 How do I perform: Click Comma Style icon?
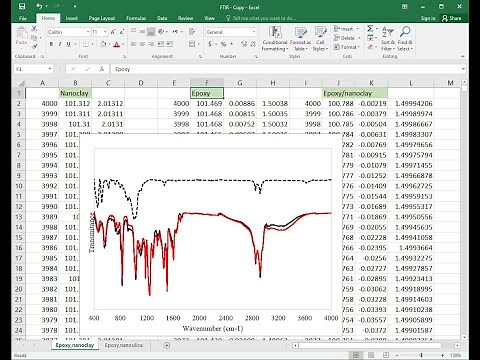click(231, 44)
